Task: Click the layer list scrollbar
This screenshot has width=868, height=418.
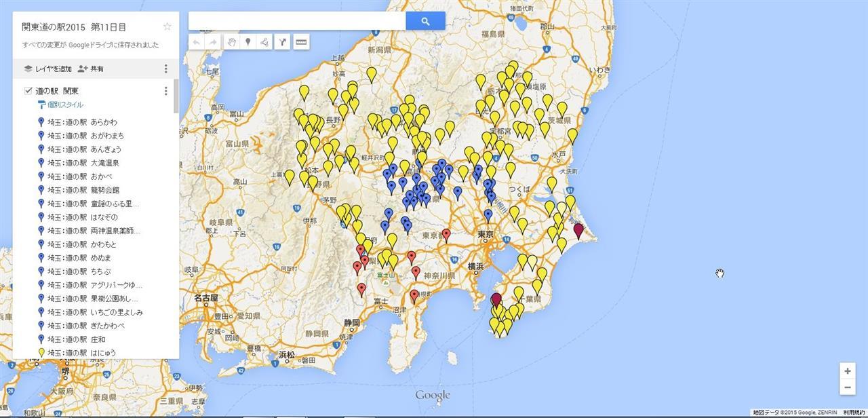Action: click(176, 97)
